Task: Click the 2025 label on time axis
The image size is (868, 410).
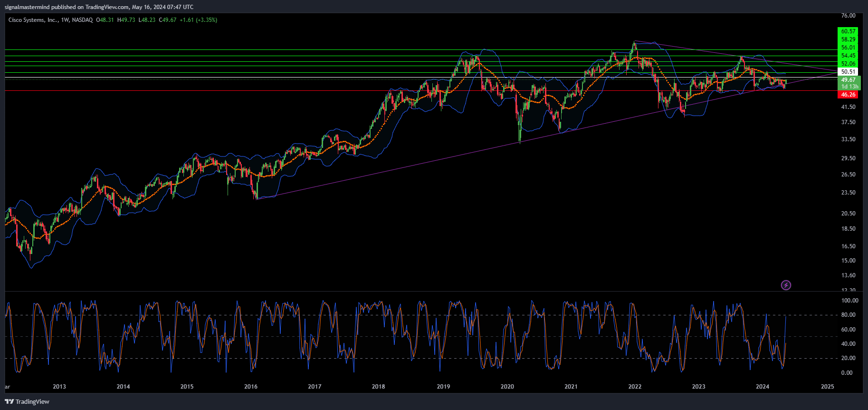Action: click(x=827, y=387)
